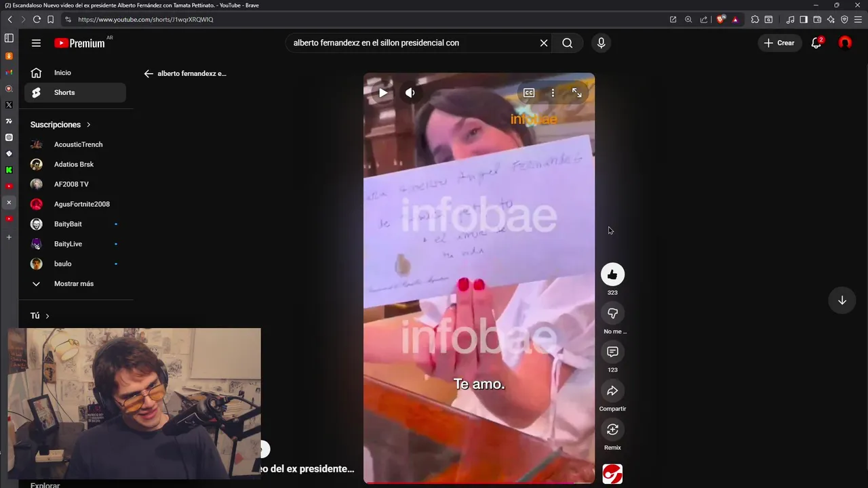
Task: Open the 123 comments panel
Action: click(x=612, y=352)
